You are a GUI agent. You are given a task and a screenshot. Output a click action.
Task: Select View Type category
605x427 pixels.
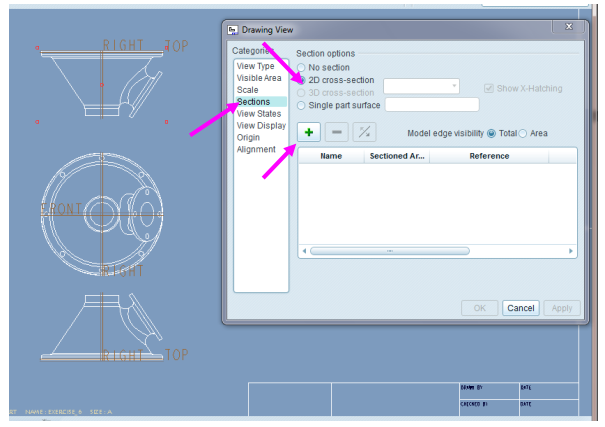pos(255,66)
